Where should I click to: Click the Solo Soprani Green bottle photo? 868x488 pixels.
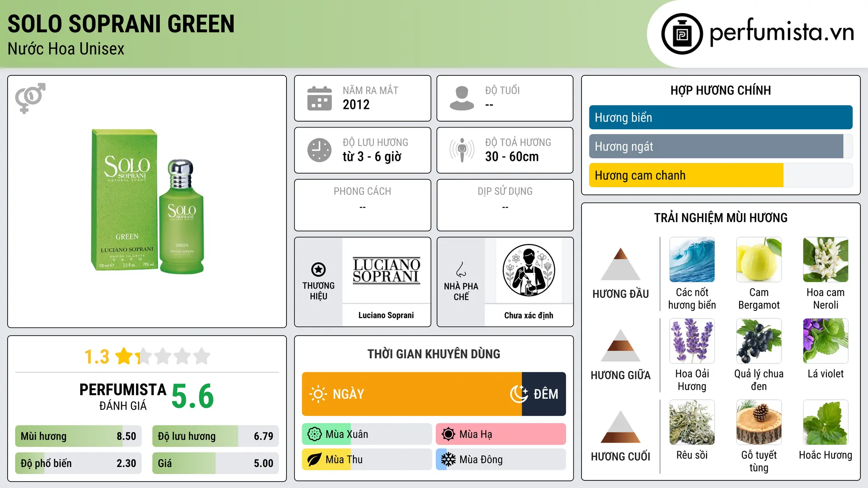click(147, 201)
